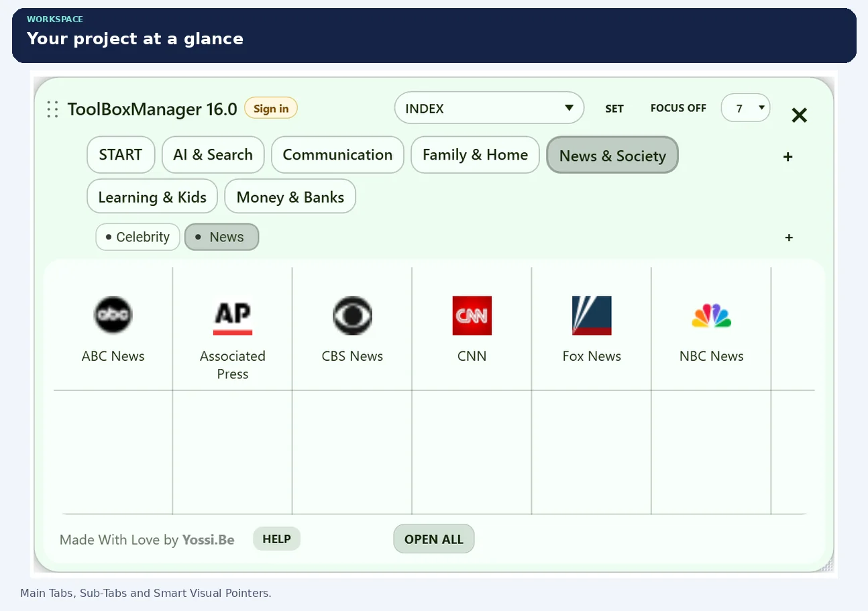This screenshot has height=611, width=868.
Task: Visit the Yossi.Be link
Action: click(x=209, y=540)
